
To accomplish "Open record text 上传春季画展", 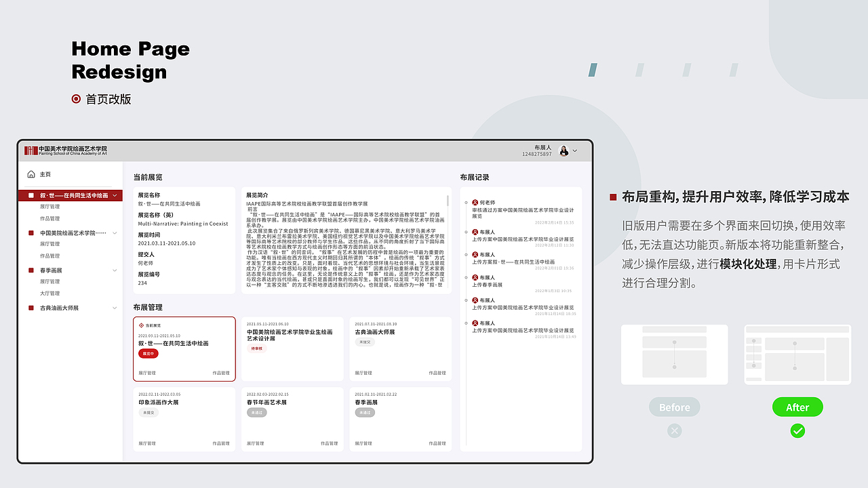I will pyautogui.click(x=487, y=285).
